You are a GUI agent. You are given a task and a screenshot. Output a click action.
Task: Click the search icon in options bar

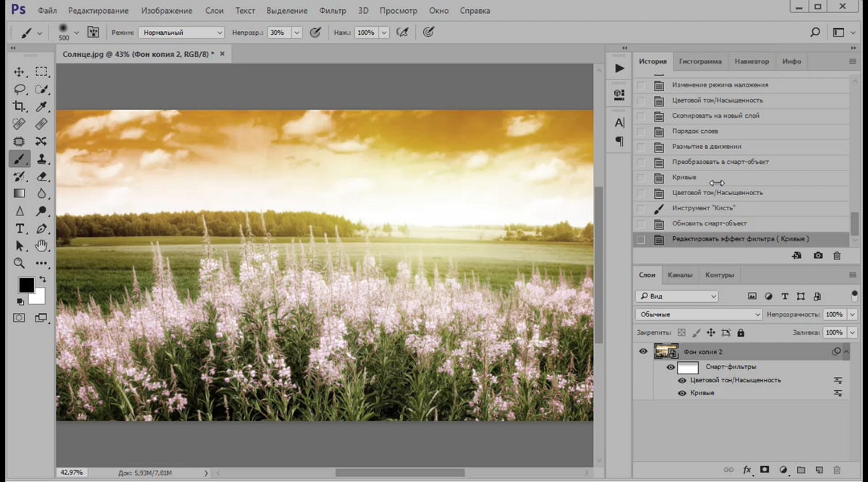[815, 33]
